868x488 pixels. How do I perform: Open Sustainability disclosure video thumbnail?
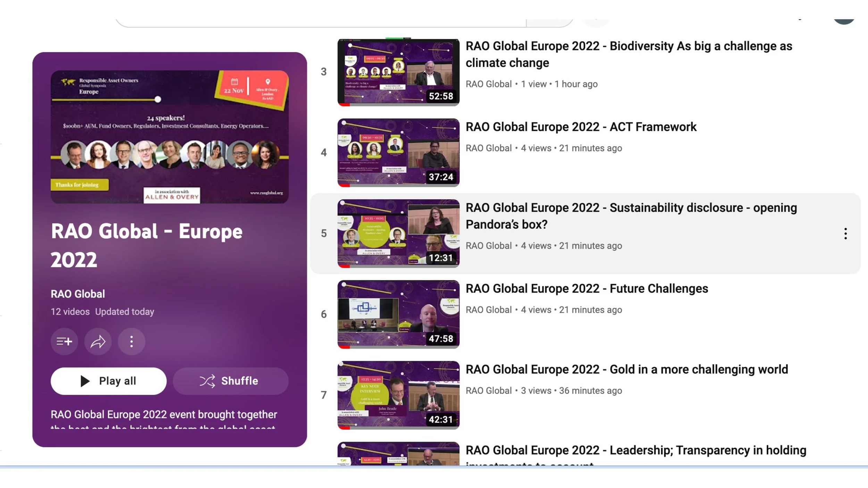pos(398,234)
